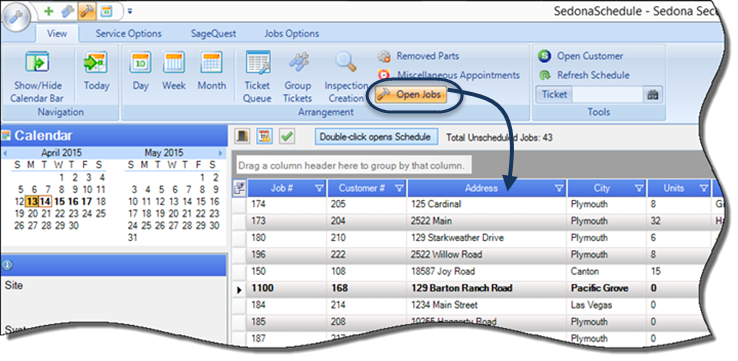Open the Service Options tab
Viewport: 738px width, 361px height.
pos(128,33)
